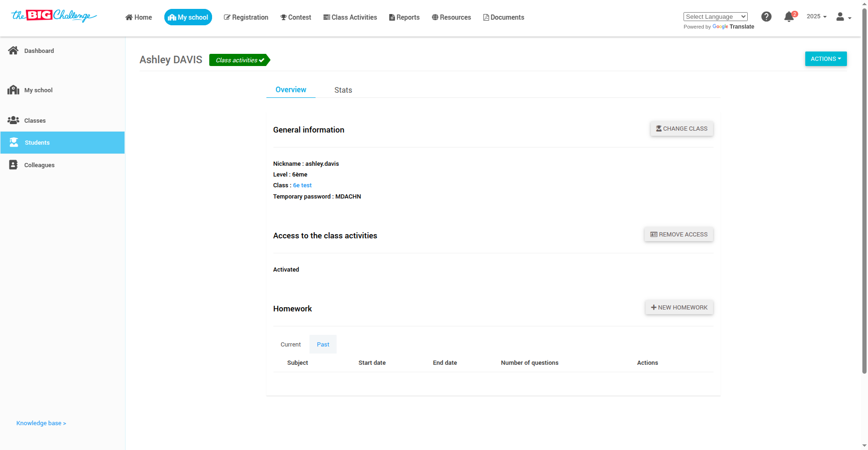The height and width of the screenshot is (450, 868).
Task: Click the Class activities green badge
Action: 240,60
